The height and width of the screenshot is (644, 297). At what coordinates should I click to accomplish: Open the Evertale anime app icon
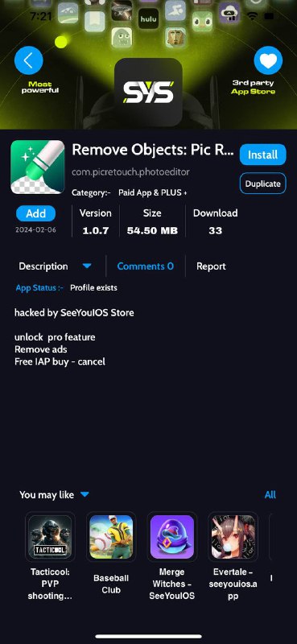(x=233, y=536)
